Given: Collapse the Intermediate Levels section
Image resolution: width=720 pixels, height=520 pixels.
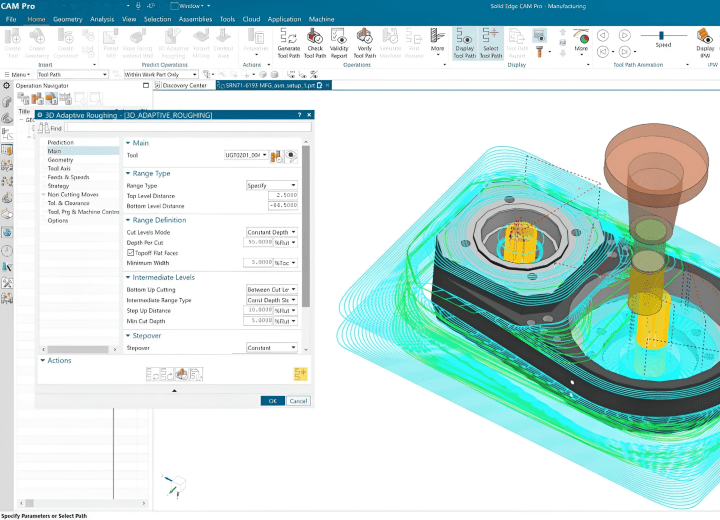Looking at the screenshot, I should 128,277.
